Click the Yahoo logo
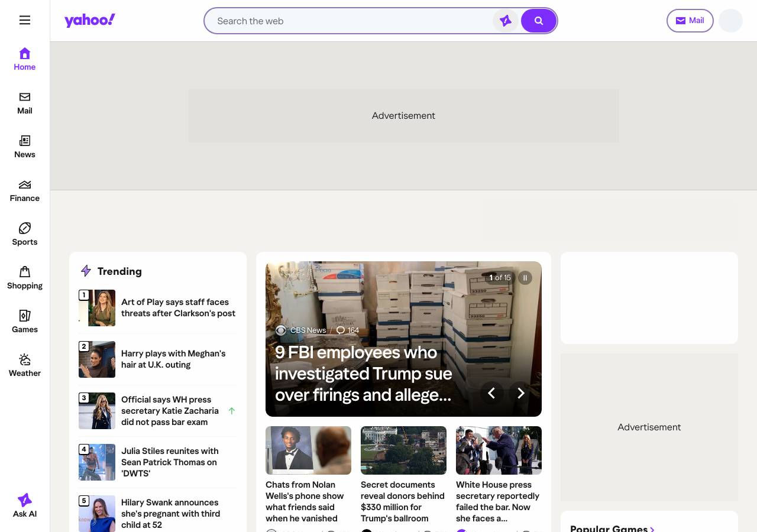Screen dimensions: 757x532 pyautogui.click(x=90, y=20)
